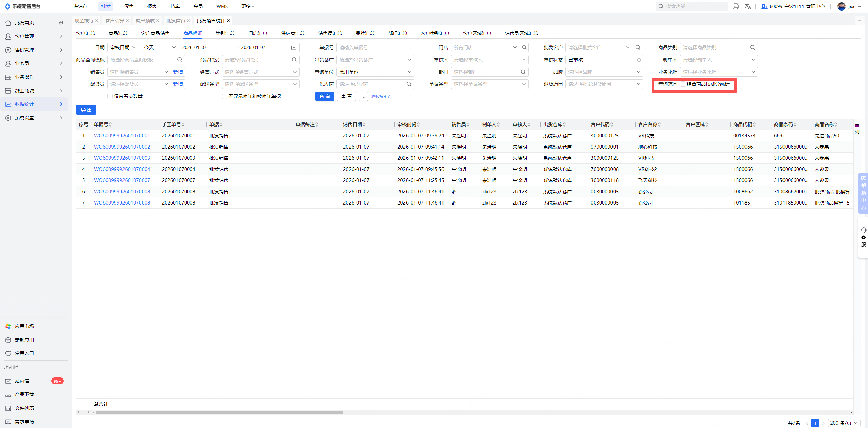This screenshot has height=428, width=868.
Task: Open date picker calendar icon
Action: [294, 47]
